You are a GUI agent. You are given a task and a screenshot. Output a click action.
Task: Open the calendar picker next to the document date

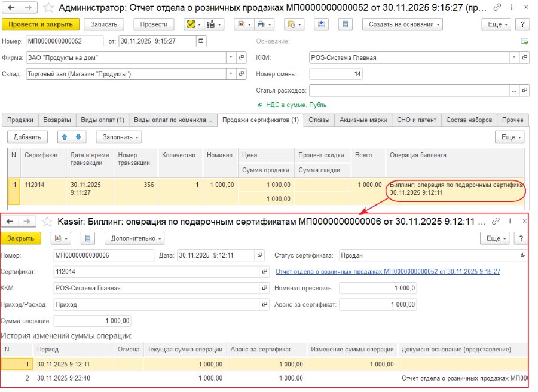click(x=201, y=41)
